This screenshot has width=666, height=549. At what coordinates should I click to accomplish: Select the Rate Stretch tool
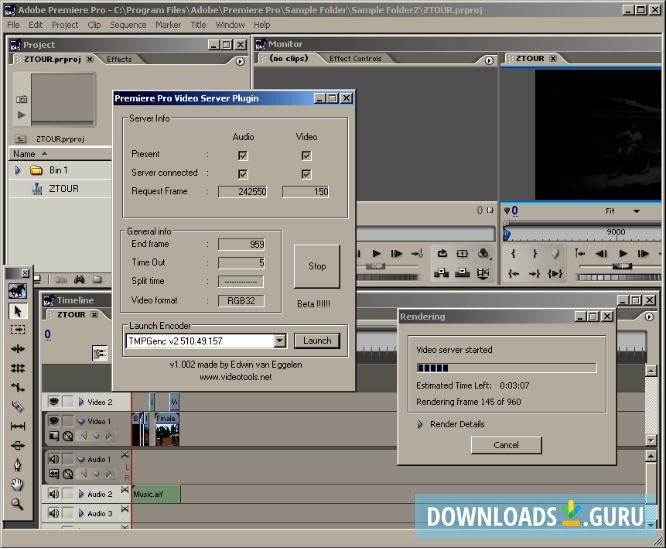pos(17,387)
